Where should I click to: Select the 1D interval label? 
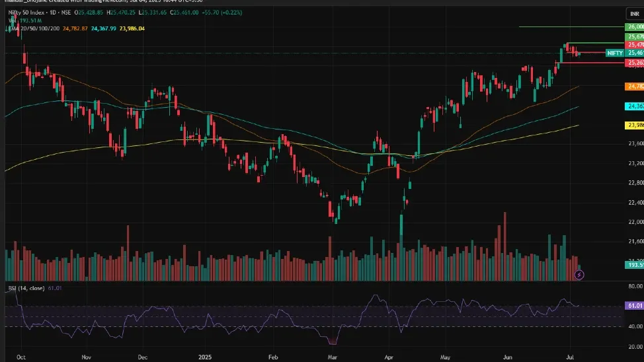(x=53, y=13)
